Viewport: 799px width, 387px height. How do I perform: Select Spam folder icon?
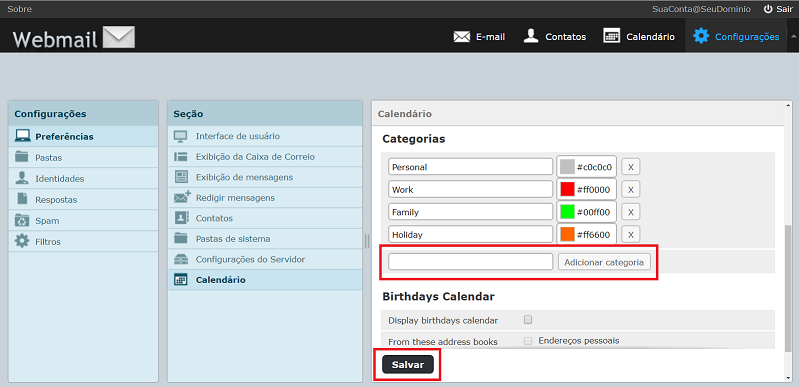tap(22, 220)
